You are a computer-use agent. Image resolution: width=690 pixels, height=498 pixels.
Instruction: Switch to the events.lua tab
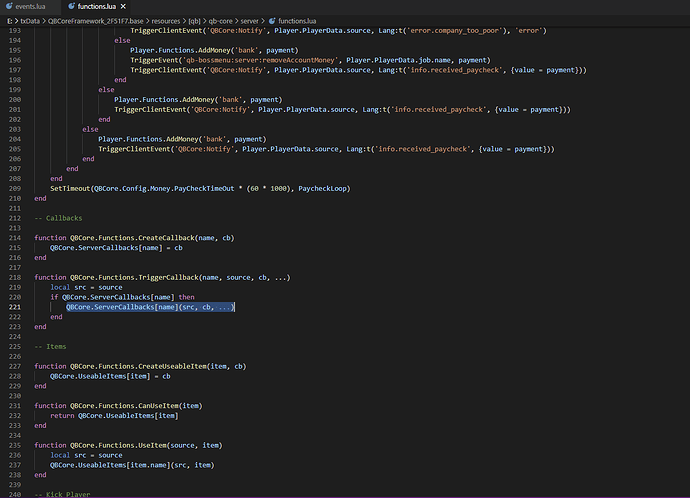[x=31, y=6]
